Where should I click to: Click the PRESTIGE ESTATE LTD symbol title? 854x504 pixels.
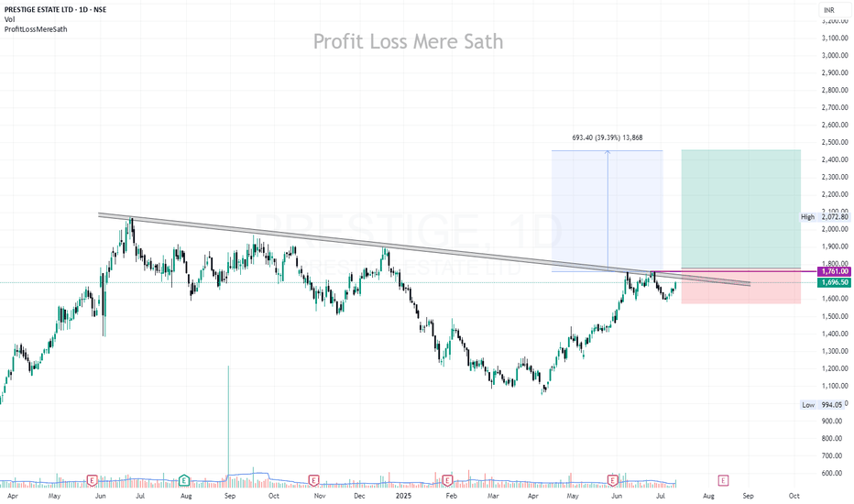56,10
